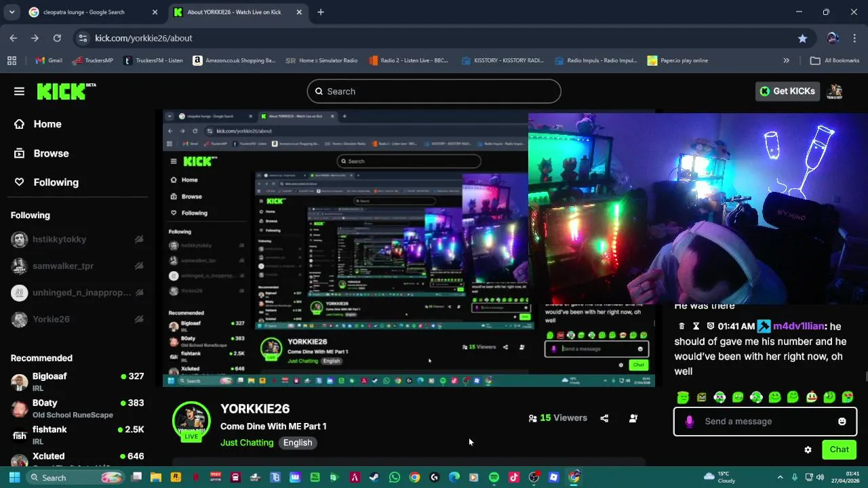Insert the heart-eyes green emote

point(848,397)
